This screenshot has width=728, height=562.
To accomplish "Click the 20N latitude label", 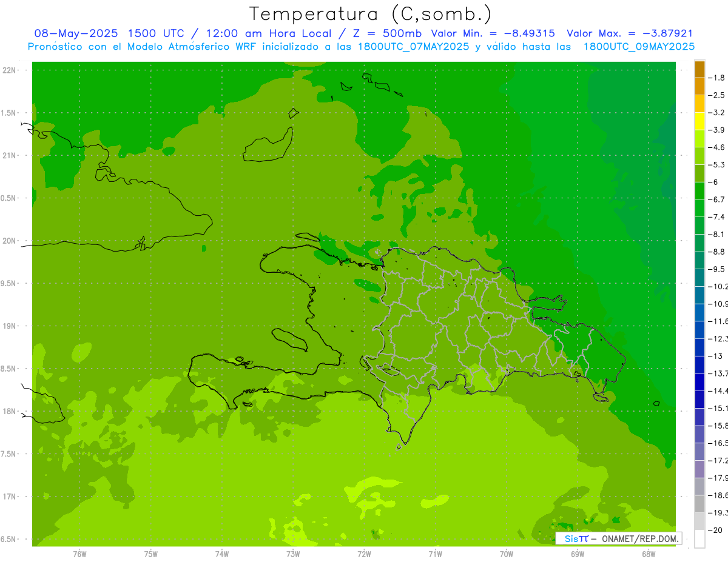I will point(10,241).
